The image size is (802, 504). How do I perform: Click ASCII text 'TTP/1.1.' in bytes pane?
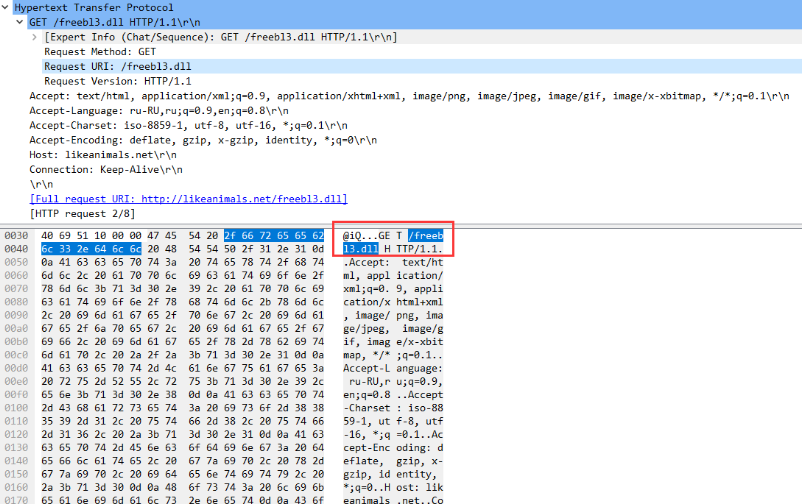[x=420, y=249]
